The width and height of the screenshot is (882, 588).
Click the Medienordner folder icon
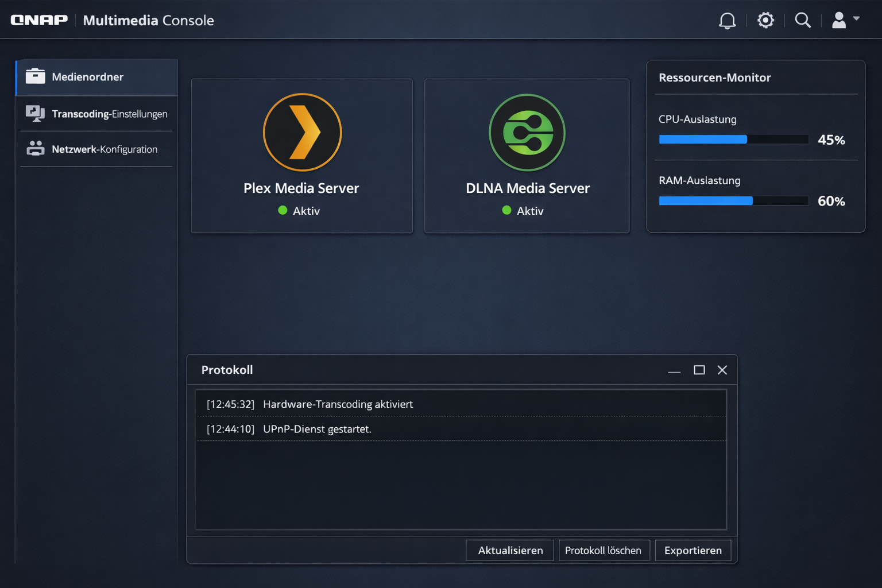pyautogui.click(x=35, y=76)
